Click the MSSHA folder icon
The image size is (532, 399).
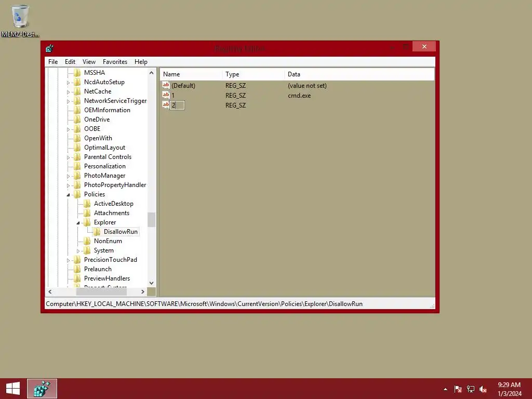tap(77, 73)
